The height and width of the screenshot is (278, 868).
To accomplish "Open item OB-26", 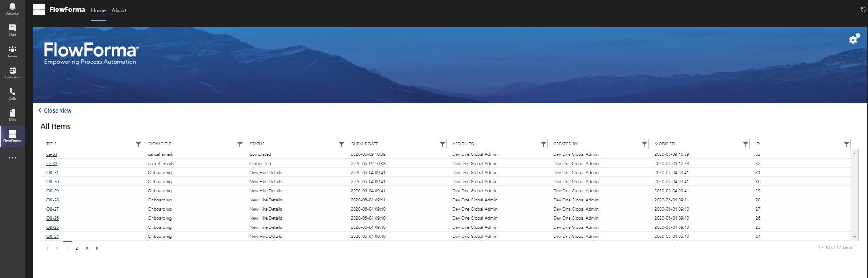I will [52, 218].
